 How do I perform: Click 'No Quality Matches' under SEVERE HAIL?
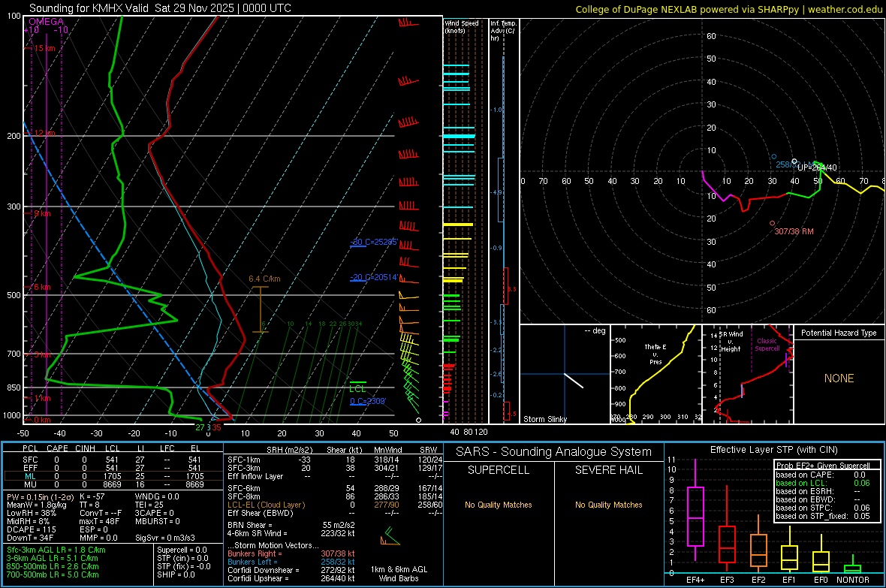(x=608, y=505)
